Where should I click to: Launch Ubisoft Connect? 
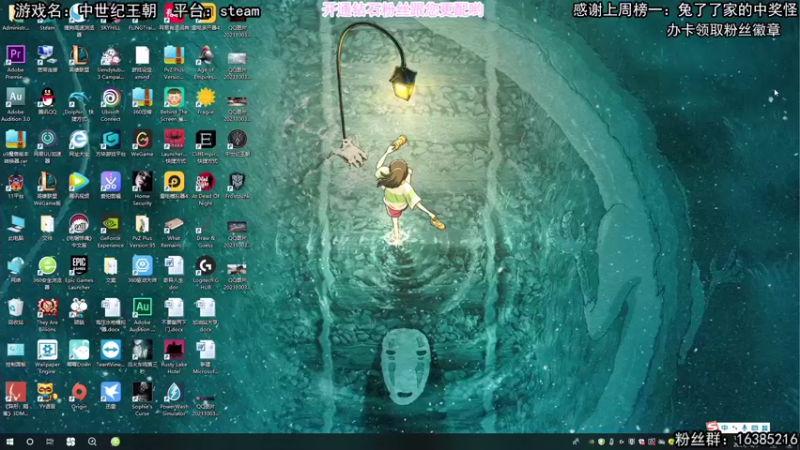[x=110, y=97]
